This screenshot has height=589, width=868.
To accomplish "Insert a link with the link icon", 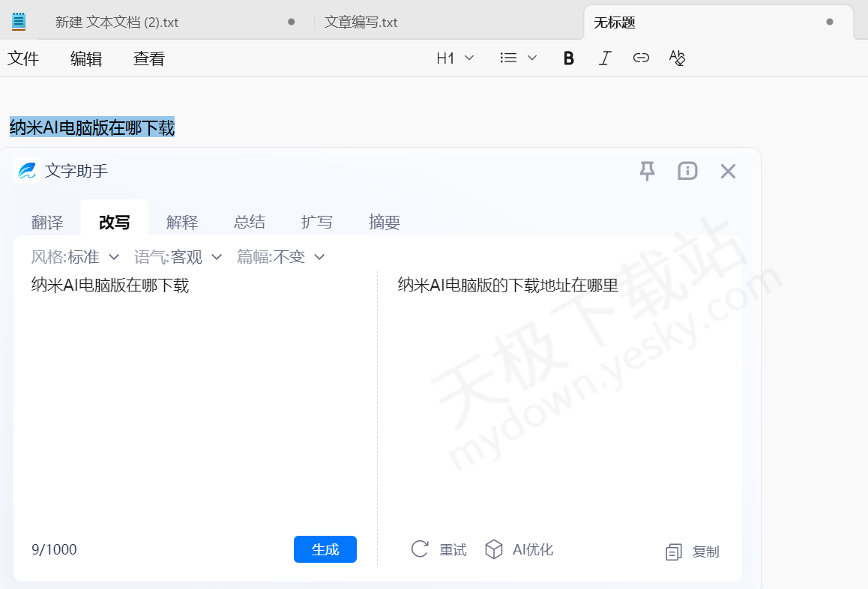I will [x=641, y=58].
